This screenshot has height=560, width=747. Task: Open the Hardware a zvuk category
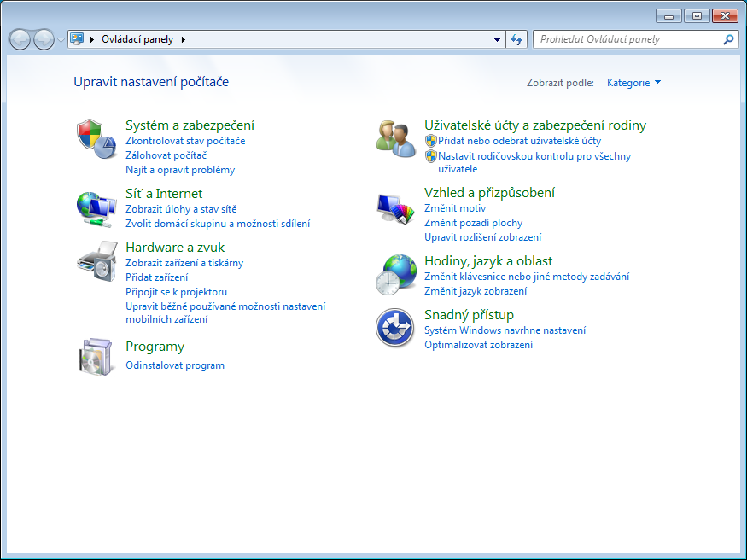point(175,248)
